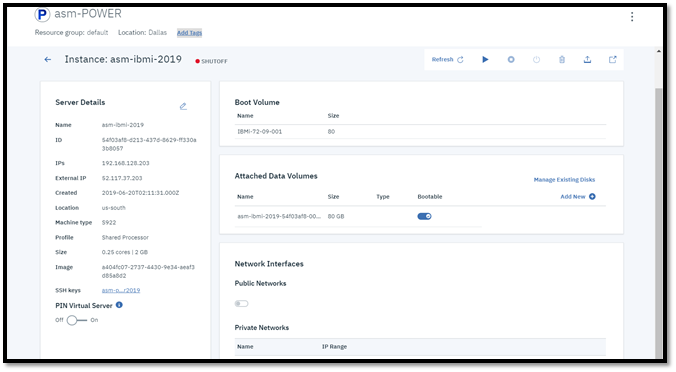Click the IP Range column header
676x372 pixels.
[334, 347]
